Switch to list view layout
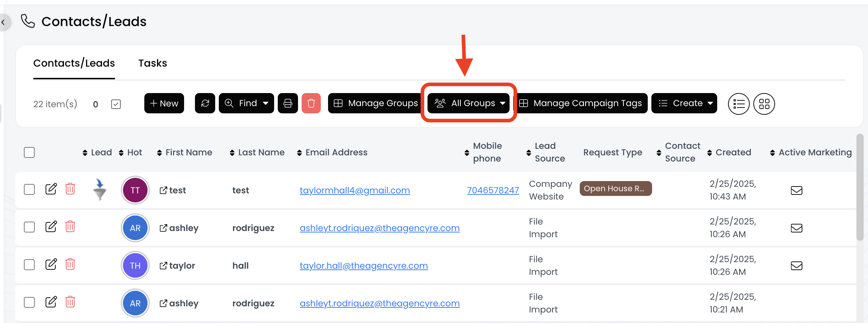868x323 pixels. click(x=739, y=104)
